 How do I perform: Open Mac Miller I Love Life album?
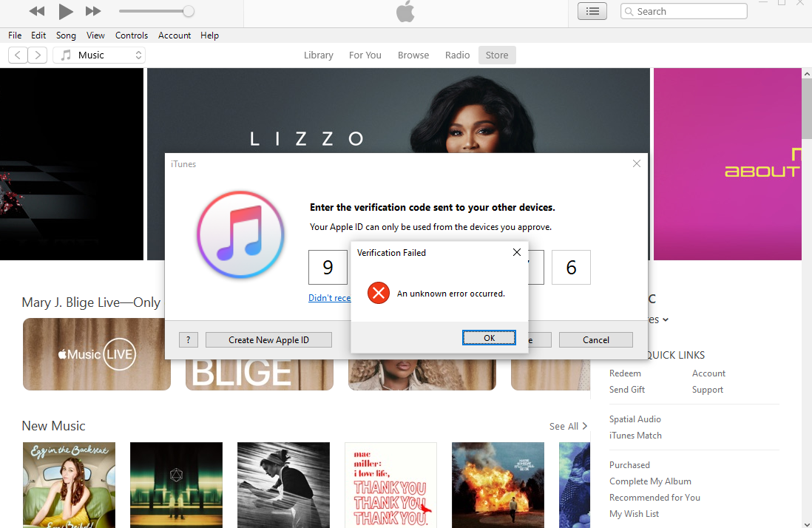[390, 485]
